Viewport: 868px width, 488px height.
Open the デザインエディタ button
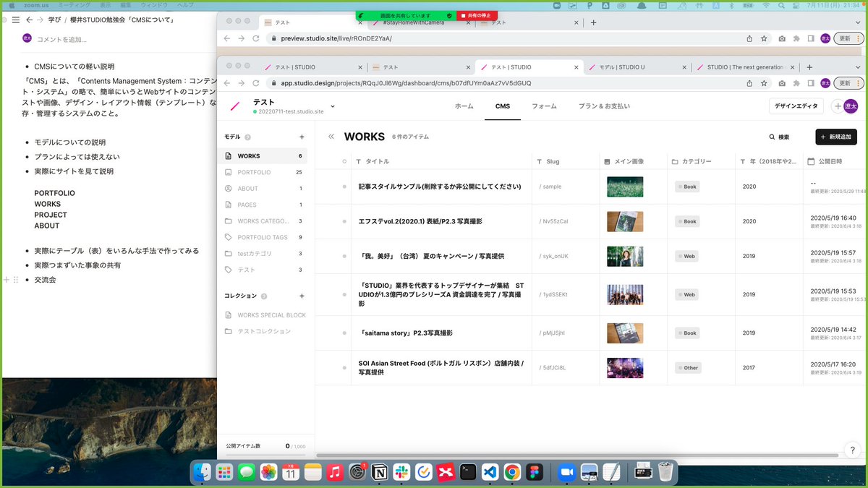796,106
